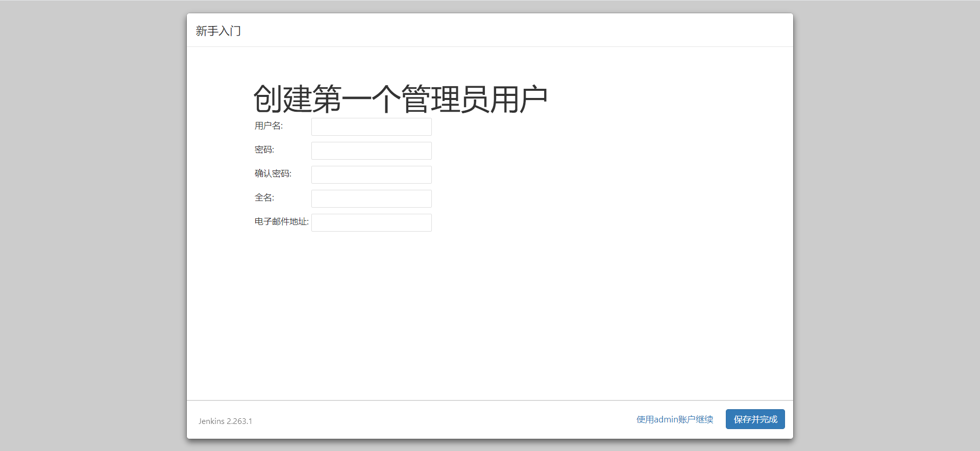Focus the 电子邮件地址 email address field
The width and height of the screenshot is (980, 451).
click(372, 222)
